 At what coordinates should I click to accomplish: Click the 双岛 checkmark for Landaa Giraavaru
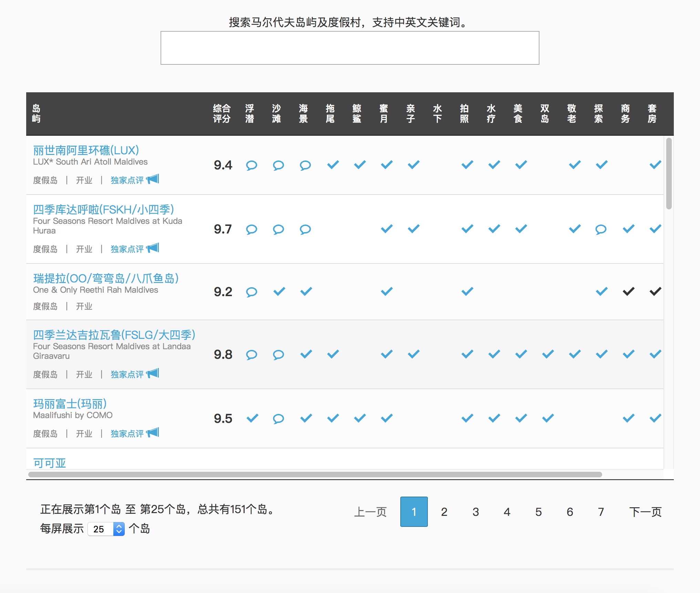548,354
